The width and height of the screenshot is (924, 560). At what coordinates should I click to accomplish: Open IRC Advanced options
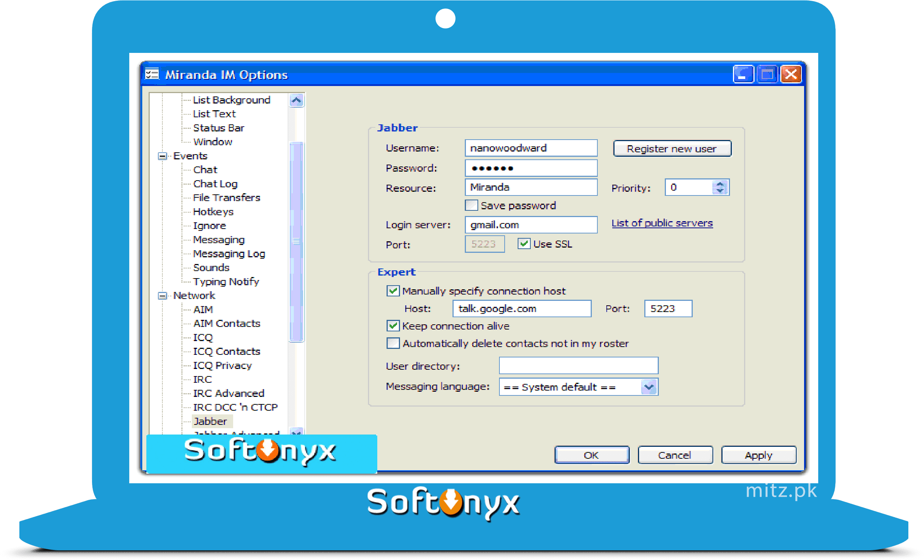point(228,394)
